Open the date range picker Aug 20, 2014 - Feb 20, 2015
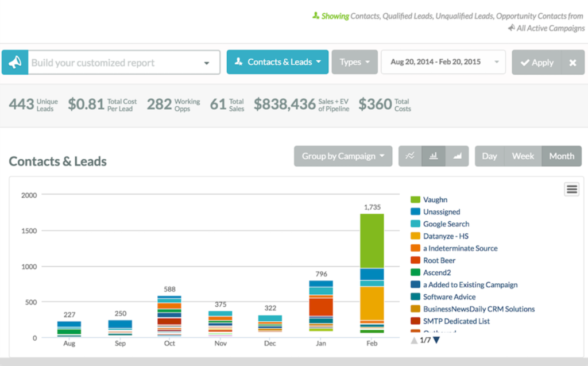588x366 pixels. point(443,62)
